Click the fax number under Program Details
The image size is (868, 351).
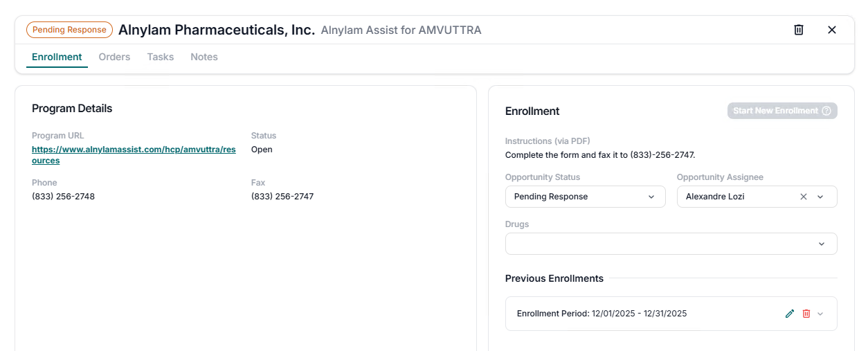[282, 197]
